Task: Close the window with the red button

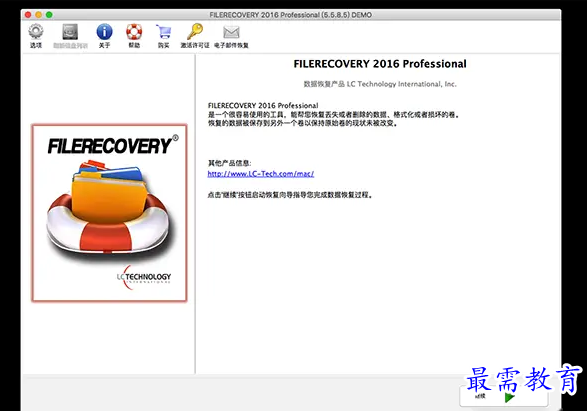Action: (x=28, y=15)
